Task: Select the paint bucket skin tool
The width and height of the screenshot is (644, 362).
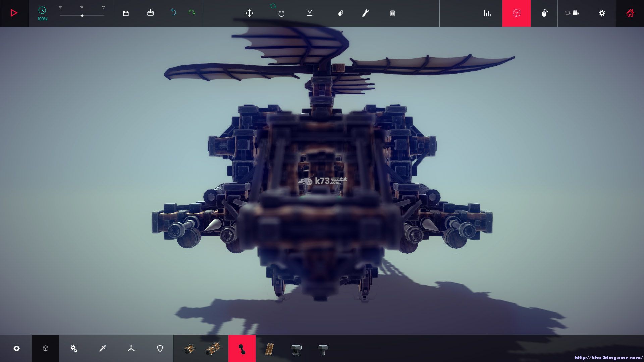Action: 340,13
